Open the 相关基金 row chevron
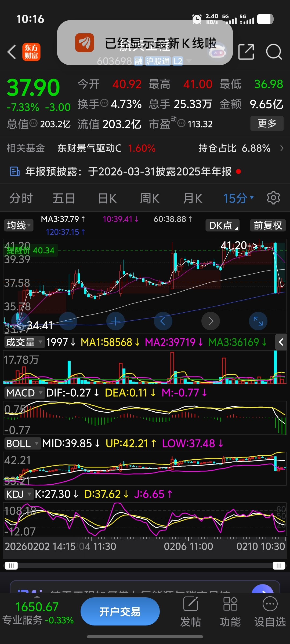290x644 pixels. pos(282,148)
